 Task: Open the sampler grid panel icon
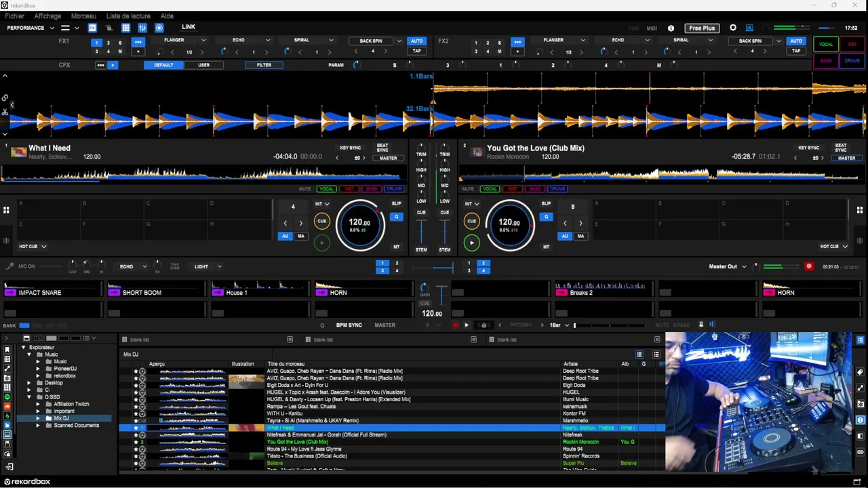click(x=125, y=28)
